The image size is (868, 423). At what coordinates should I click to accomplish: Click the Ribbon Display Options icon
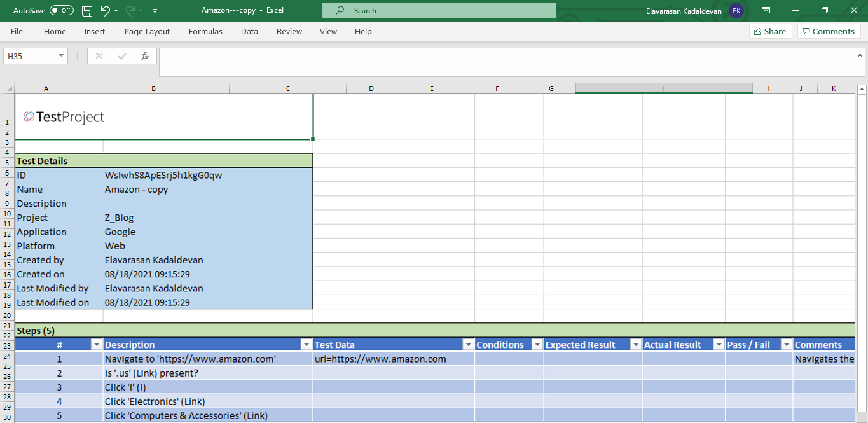[766, 11]
